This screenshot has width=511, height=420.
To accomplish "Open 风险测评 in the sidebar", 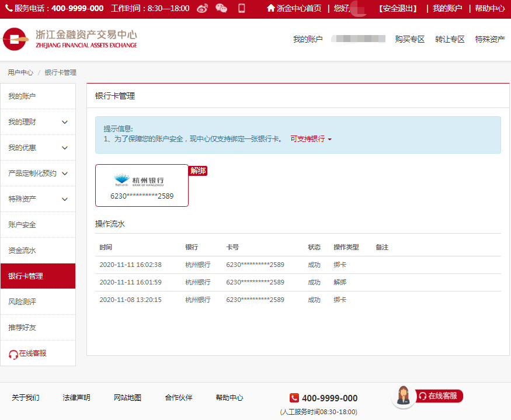I will [x=38, y=302].
